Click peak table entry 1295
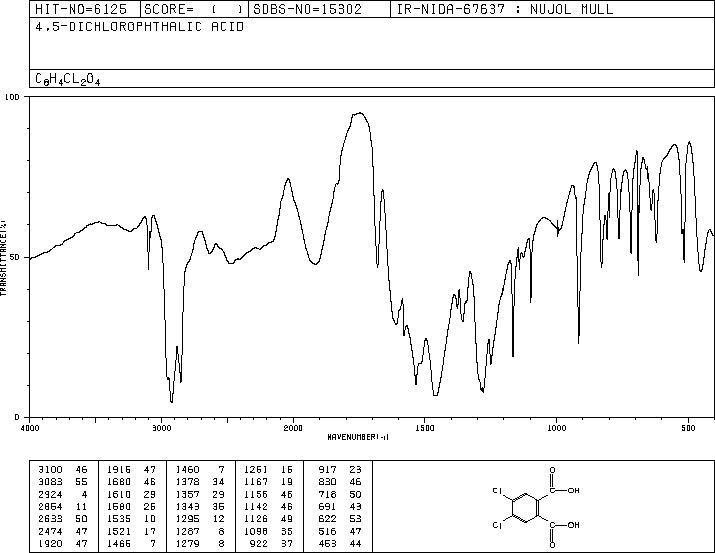Screen dimensions: 715x553 click(x=200, y=519)
